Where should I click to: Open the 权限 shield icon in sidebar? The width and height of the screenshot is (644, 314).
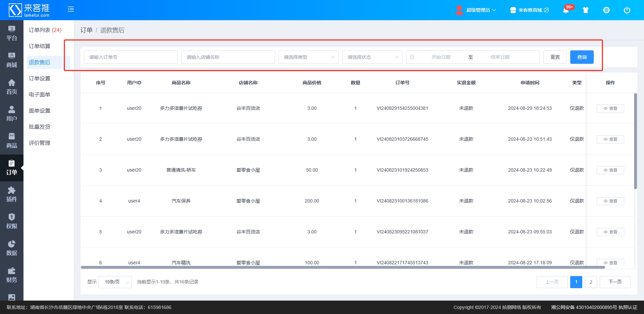coord(12,221)
